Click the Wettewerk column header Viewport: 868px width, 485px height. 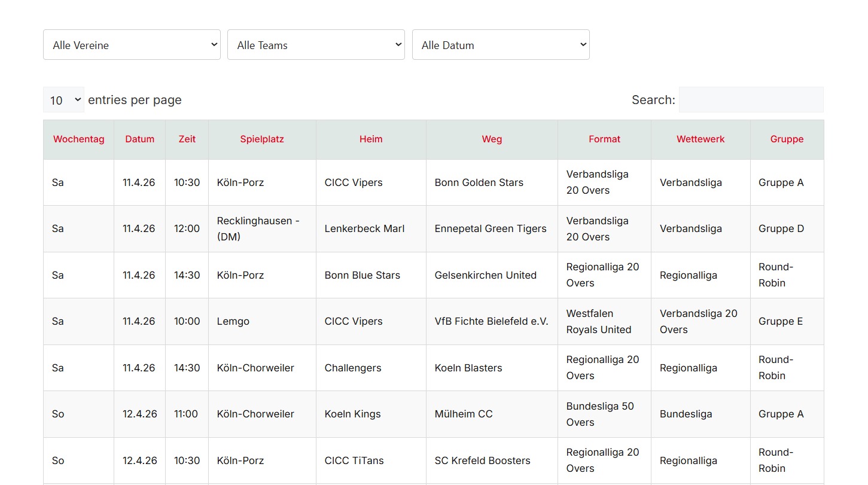tap(701, 139)
